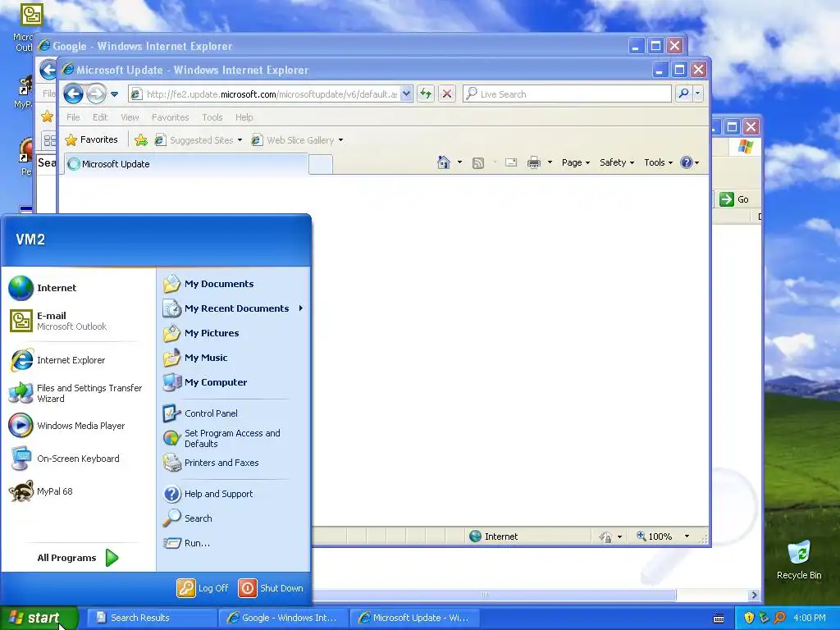
Task: Open the Favorites menu
Action: point(171,117)
